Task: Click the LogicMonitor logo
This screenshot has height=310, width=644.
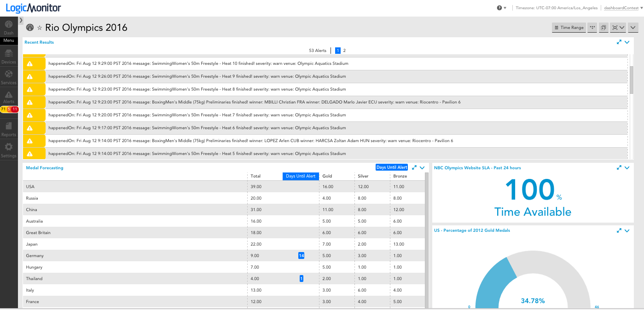Action: click(x=34, y=8)
